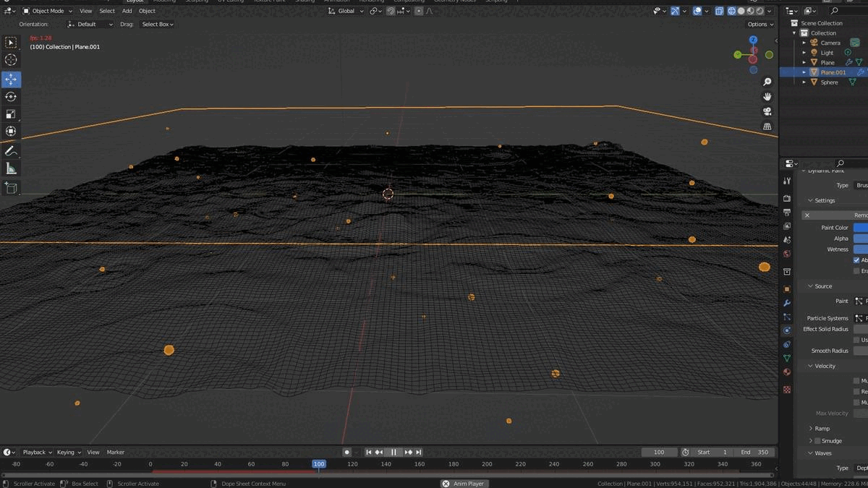Expand the Sphere item in outliner
The image size is (868, 488).
click(x=804, y=82)
